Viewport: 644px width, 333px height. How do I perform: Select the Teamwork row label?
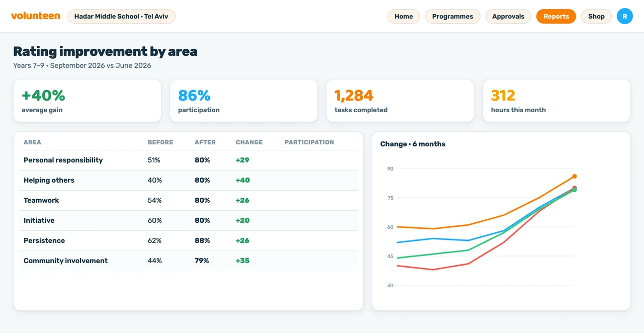[41, 200]
